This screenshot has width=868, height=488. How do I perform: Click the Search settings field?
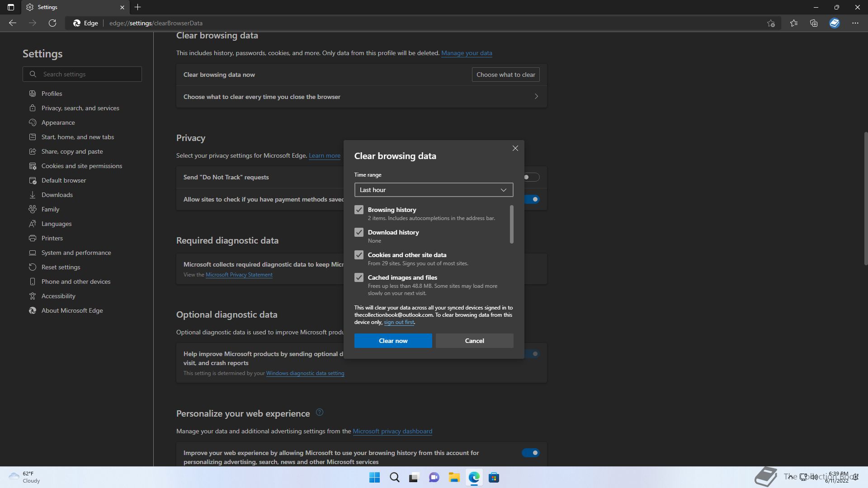pos(82,74)
